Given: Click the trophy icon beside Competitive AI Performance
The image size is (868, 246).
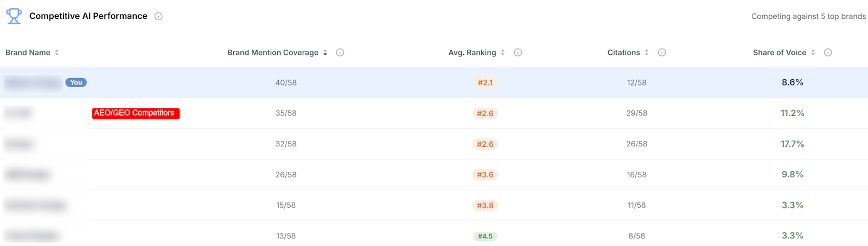Looking at the screenshot, I should click(x=14, y=16).
